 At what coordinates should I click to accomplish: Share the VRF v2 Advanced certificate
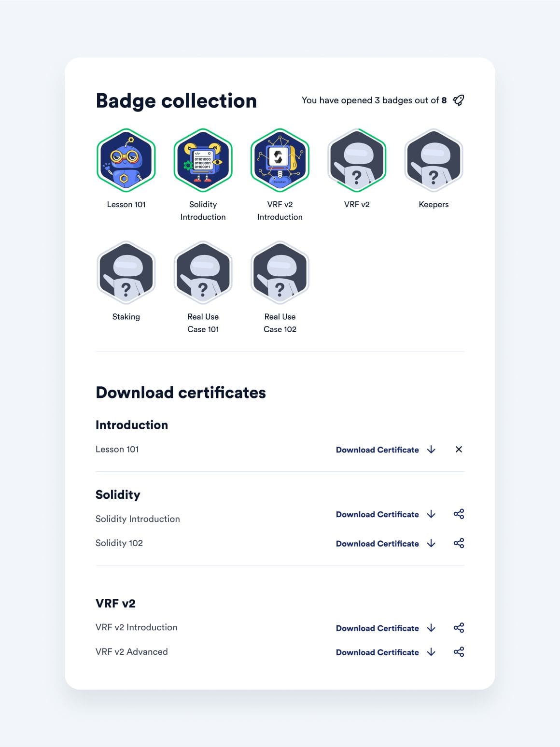(x=458, y=652)
